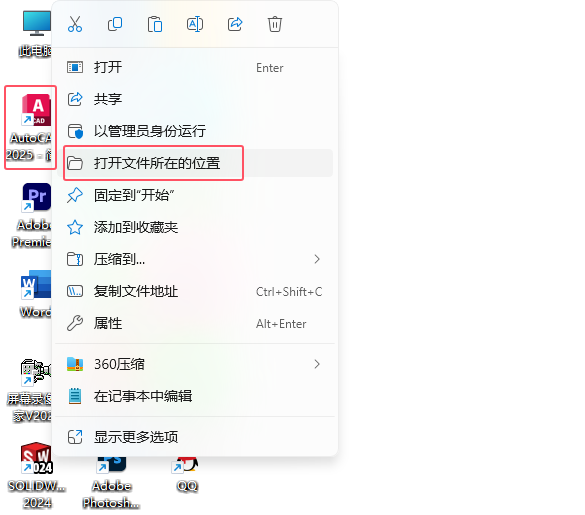Image resolution: width=585 pixels, height=515 pixels.
Task: Choose 共享 from the context menu
Action: pyautogui.click(x=195, y=99)
